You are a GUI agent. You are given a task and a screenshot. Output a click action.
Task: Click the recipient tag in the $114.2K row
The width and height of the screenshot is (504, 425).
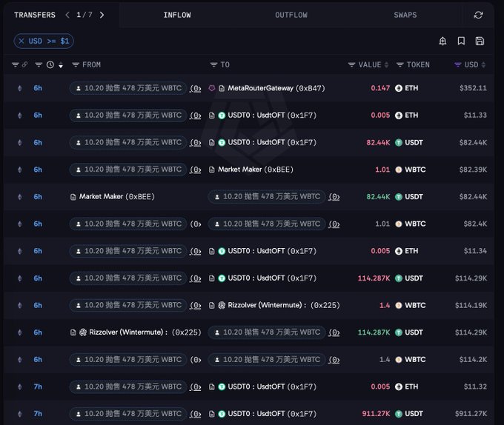coord(267,360)
